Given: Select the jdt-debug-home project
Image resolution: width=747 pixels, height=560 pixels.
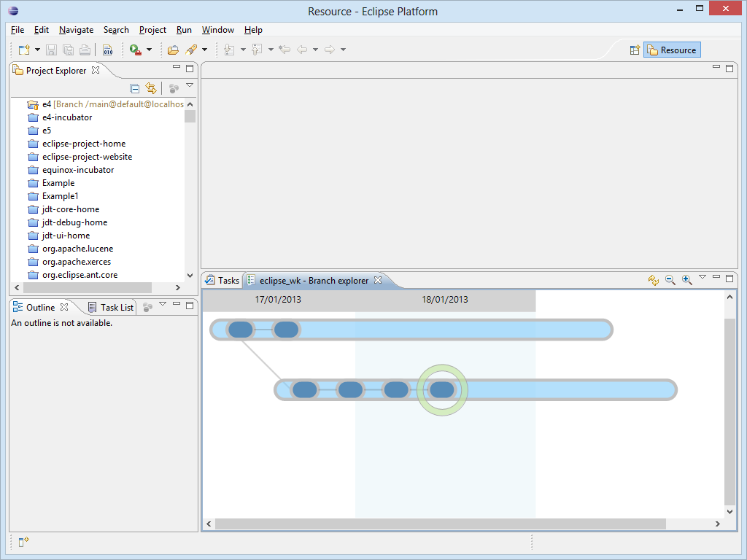Looking at the screenshot, I should [68, 222].
